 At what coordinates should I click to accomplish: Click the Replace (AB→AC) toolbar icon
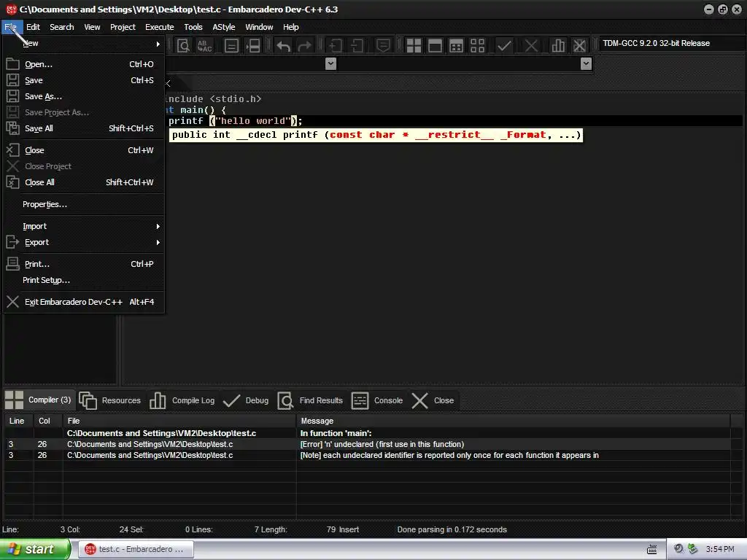[x=204, y=46]
